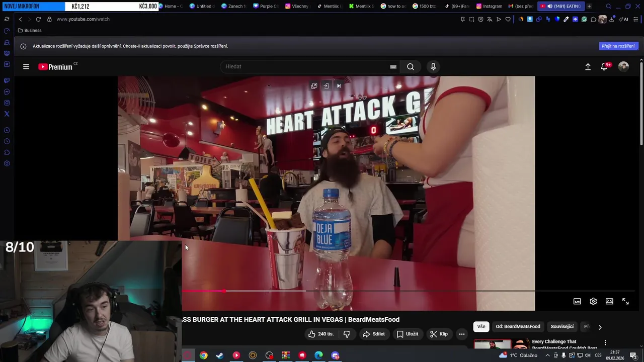Open the YouTube account avatar menu
644x362 pixels.
pyautogui.click(x=623, y=67)
